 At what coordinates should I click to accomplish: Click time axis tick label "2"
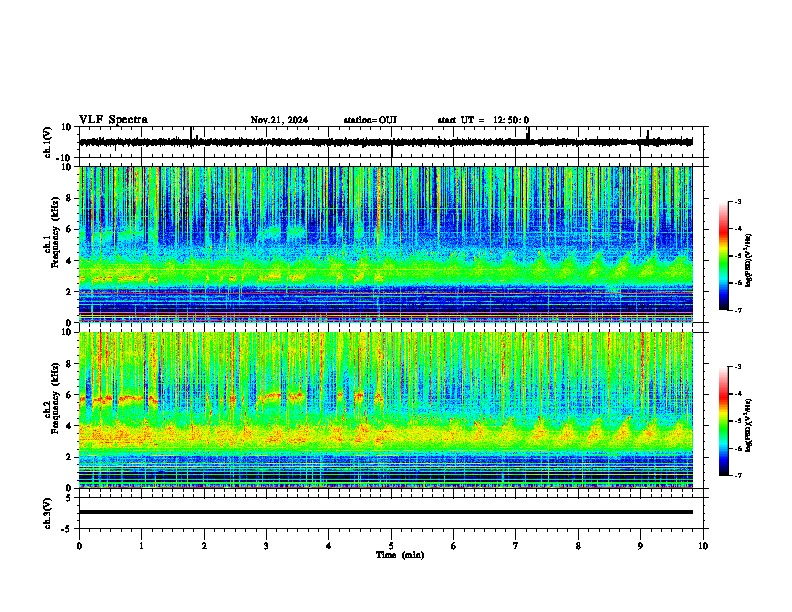pos(204,546)
